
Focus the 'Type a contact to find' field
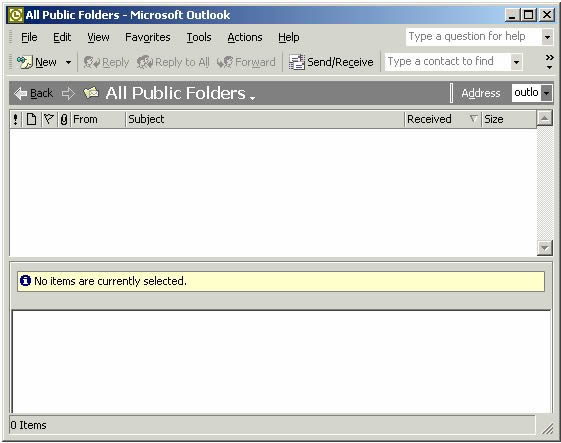[448, 62]
